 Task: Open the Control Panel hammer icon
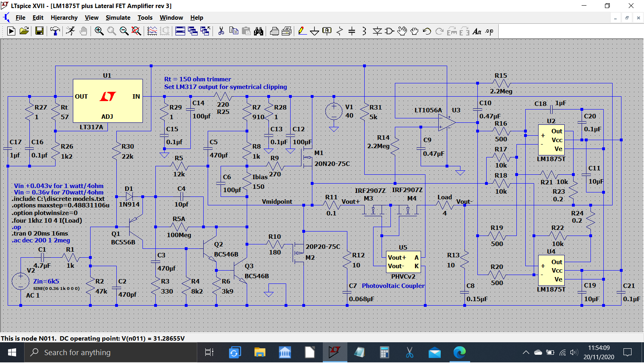coord(55,31)
